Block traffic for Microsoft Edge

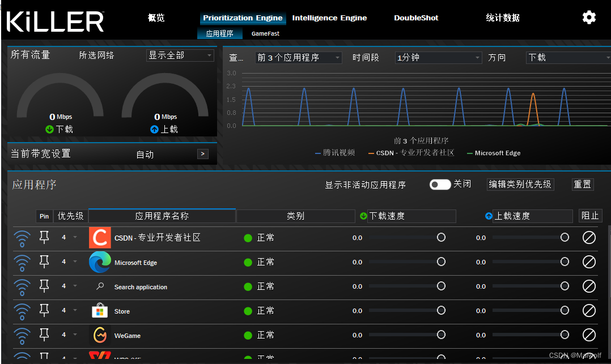click(x=588, y=262)
